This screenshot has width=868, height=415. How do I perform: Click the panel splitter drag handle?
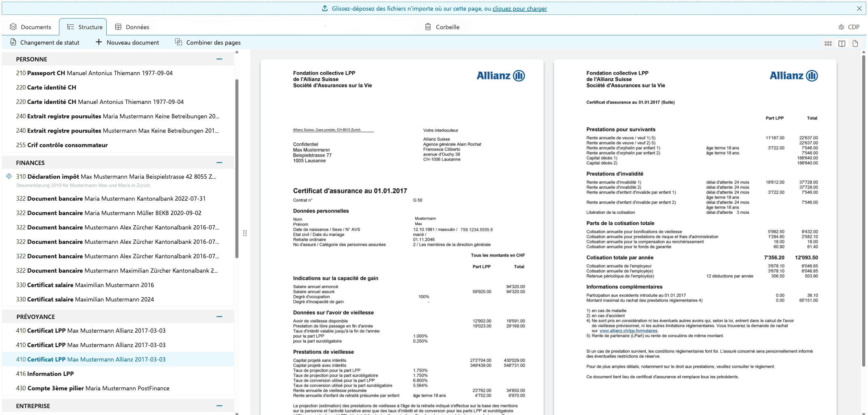tap(245, 233)
